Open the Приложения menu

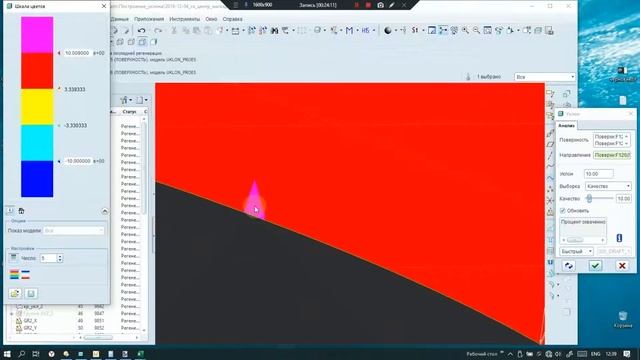149,19
